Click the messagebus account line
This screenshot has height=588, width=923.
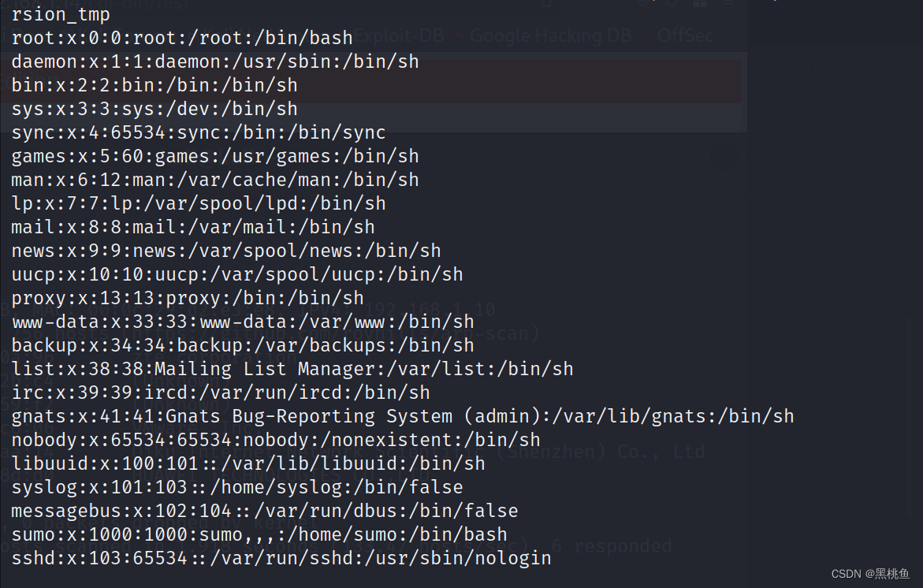(x=265, y=511)
